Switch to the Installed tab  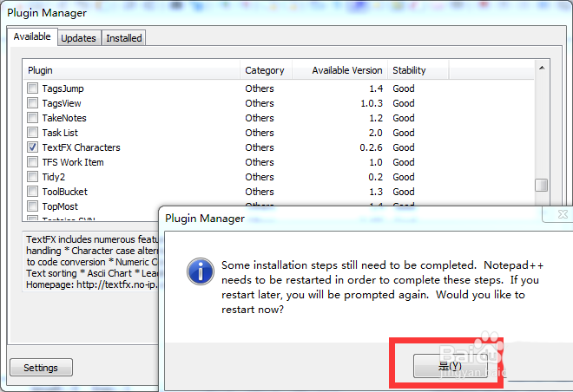pyautogui.click(x=124, y=38)
